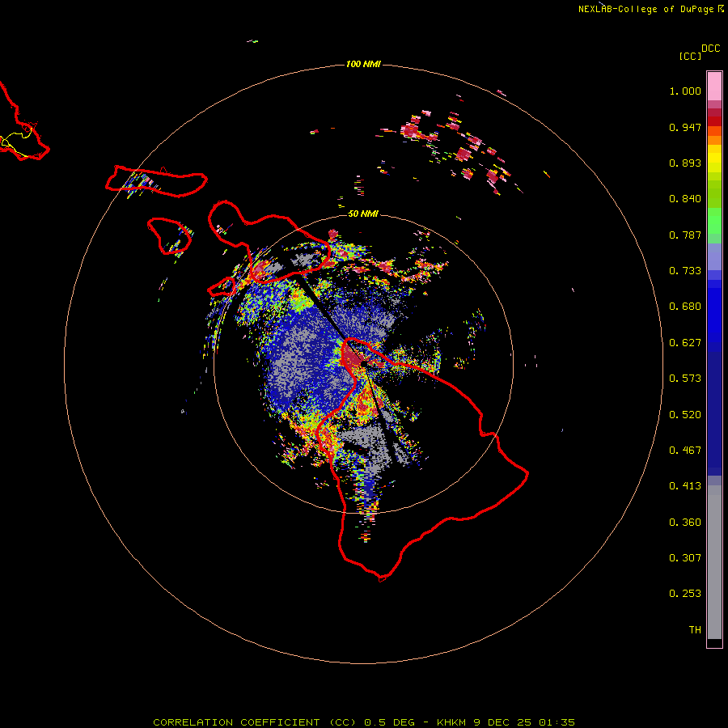Image resolution: width=728 pixels, height=728 pixels.
Task: Click the 0.893 scale value
Action: [685, 163]
